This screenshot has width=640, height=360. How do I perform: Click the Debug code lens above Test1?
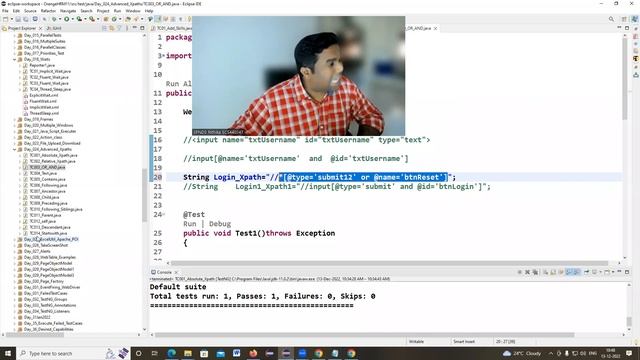[220, 224]
